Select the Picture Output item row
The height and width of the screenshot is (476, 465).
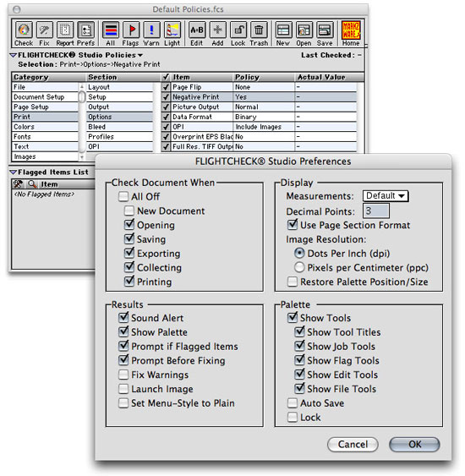coord(259,107)
